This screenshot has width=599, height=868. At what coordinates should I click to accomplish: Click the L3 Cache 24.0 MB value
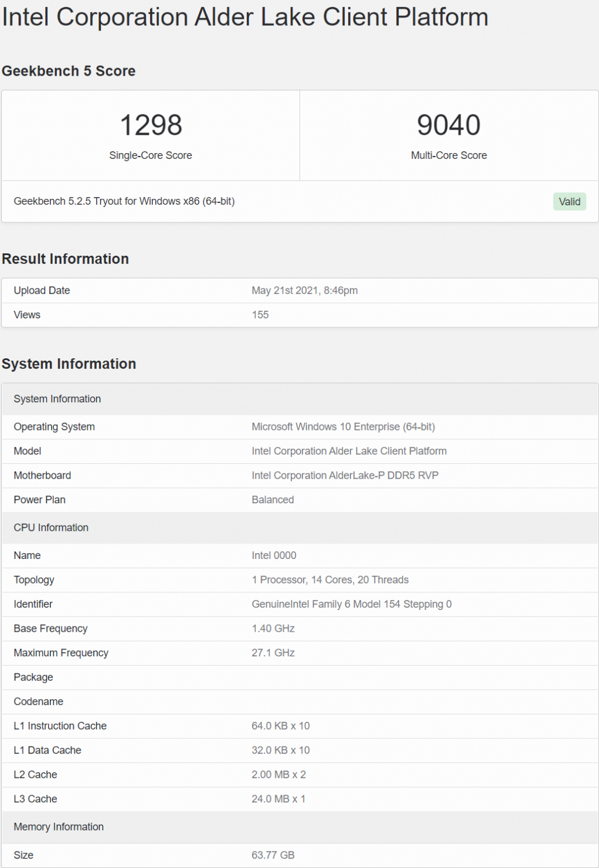(278, 799)
